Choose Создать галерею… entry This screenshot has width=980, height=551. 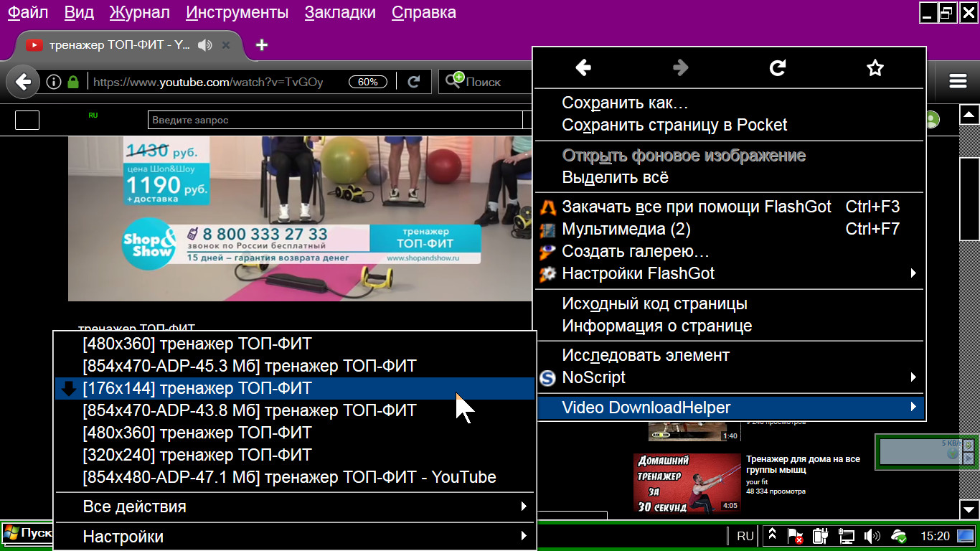click(x=730, y=252)
